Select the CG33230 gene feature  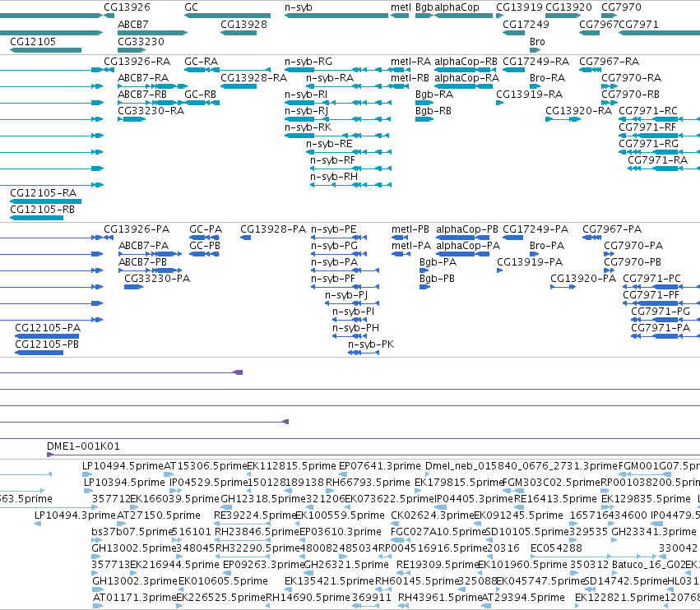coord(132,50)
